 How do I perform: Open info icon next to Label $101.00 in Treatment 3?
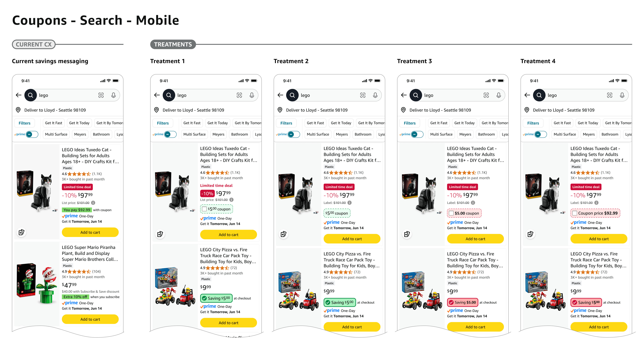pos(473,203)
